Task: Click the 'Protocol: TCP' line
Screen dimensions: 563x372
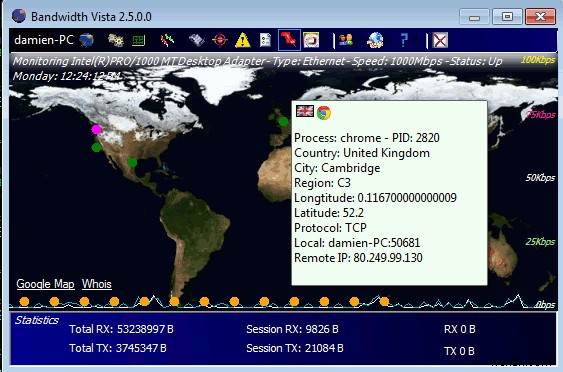Action: point(330,228)
